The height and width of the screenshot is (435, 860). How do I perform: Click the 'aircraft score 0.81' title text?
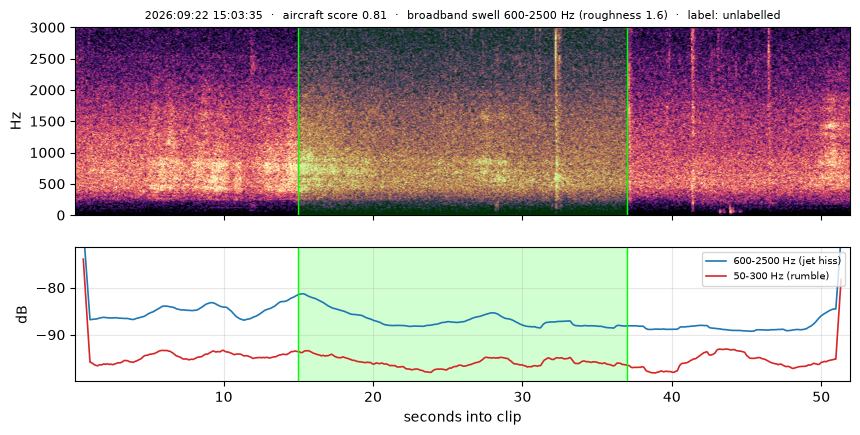(335, 15)
